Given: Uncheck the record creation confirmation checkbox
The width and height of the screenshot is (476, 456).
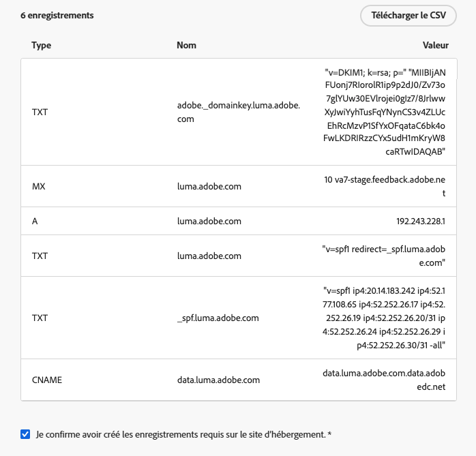Looking at the screenshot, I should [25, 434].
